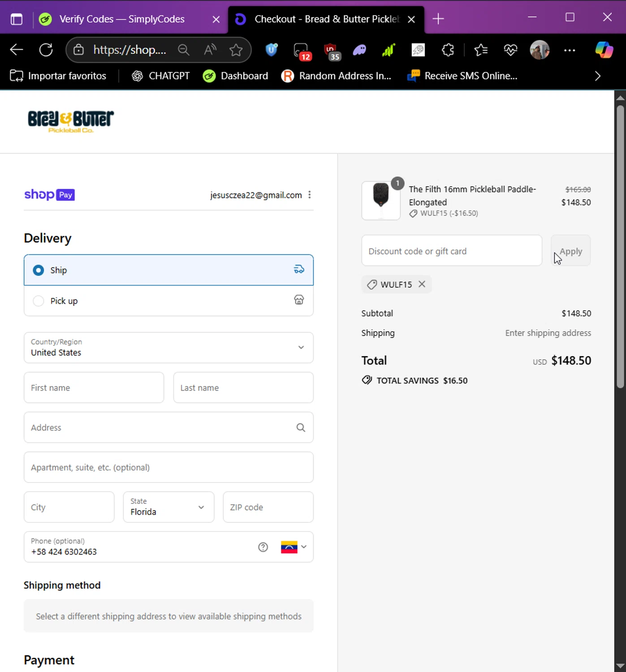626x672 pixels.
Task: Open the Favorites list icon
Action: click(x=481, y=50)
